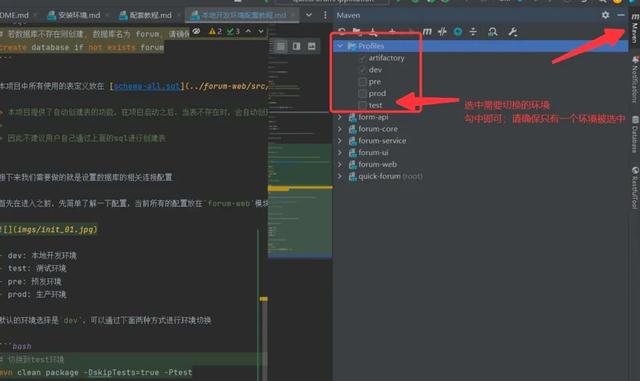Check the pre profile checkbox
The height and width of the screenshot is (381, 640).
click(x=362, y=82)
